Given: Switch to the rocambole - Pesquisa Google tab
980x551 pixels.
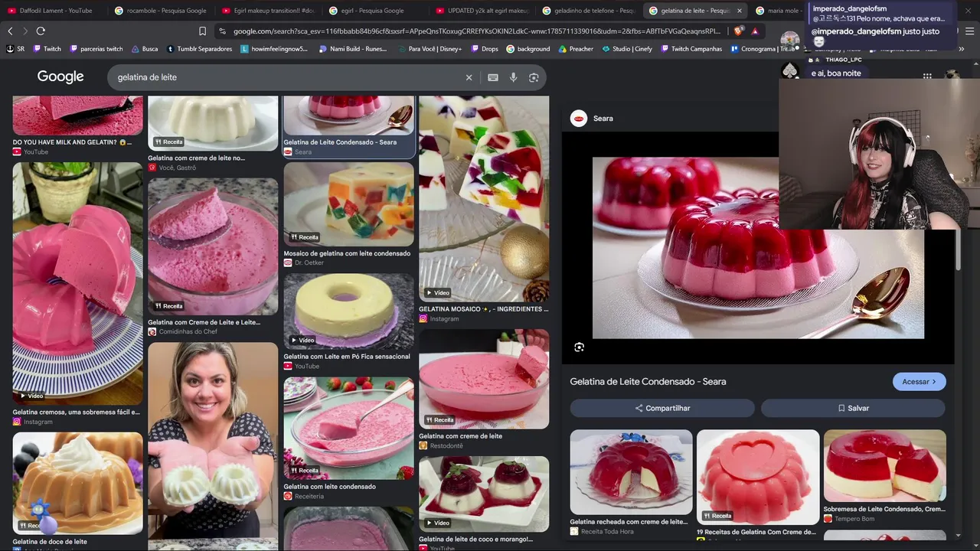Looking at the screenshot, I should pos(160,11).
